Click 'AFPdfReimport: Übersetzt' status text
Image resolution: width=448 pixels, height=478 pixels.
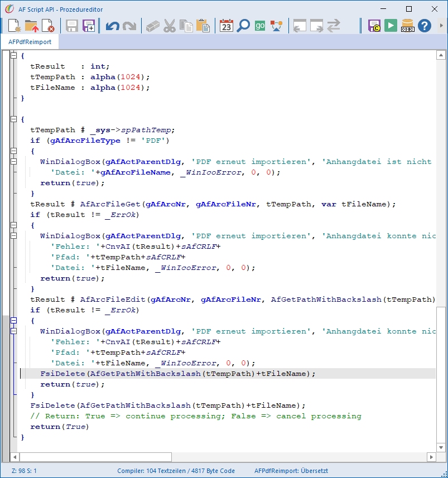291,471
